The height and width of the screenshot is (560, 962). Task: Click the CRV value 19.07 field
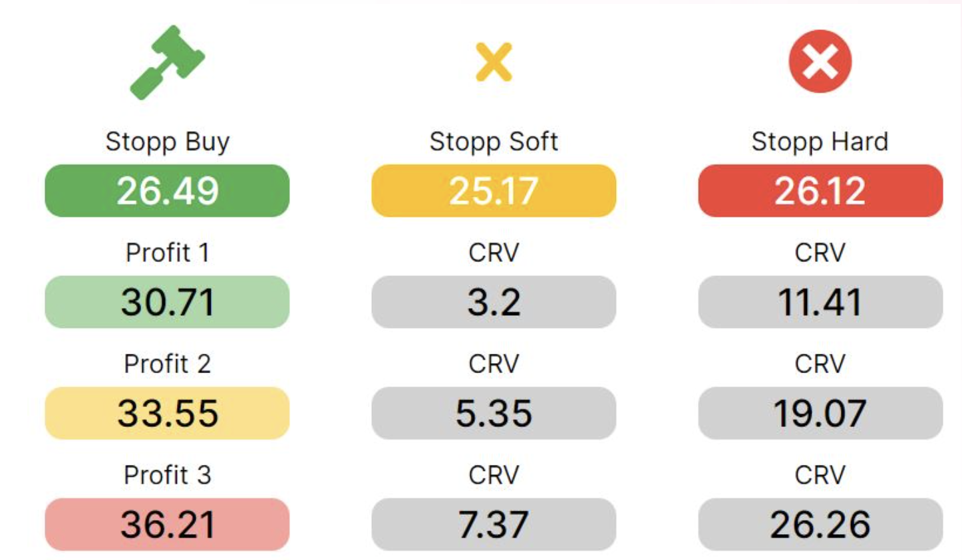(x=820, y=413)
